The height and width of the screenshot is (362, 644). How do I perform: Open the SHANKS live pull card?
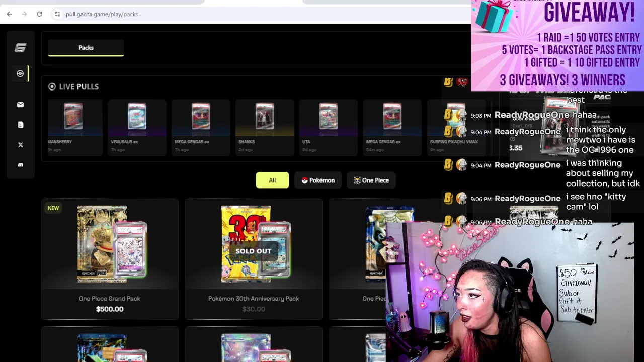coord(265,127)
